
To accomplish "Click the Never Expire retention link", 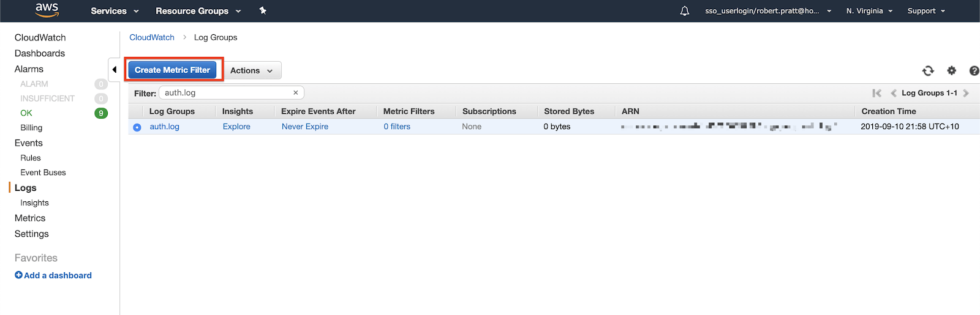I will [x=305, y=127].
